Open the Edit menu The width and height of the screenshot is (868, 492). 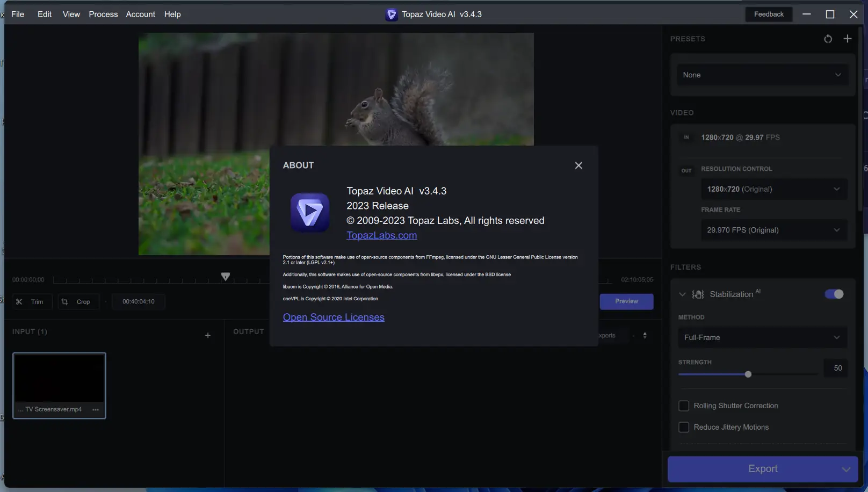(45, 15)
